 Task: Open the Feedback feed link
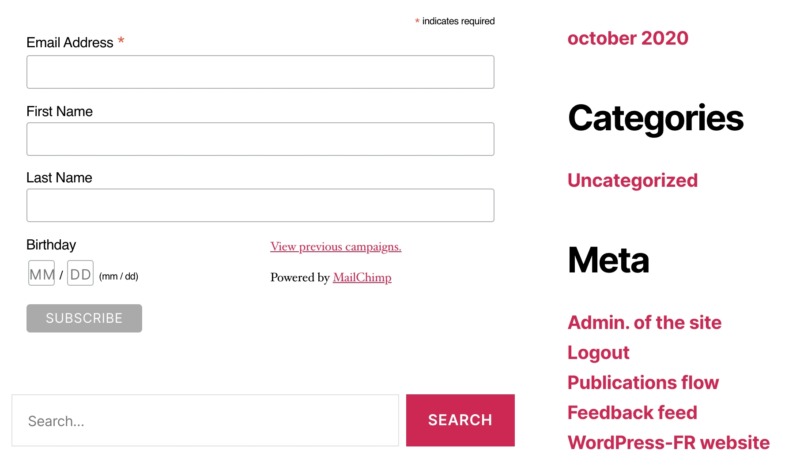click(x=632, y=413)
